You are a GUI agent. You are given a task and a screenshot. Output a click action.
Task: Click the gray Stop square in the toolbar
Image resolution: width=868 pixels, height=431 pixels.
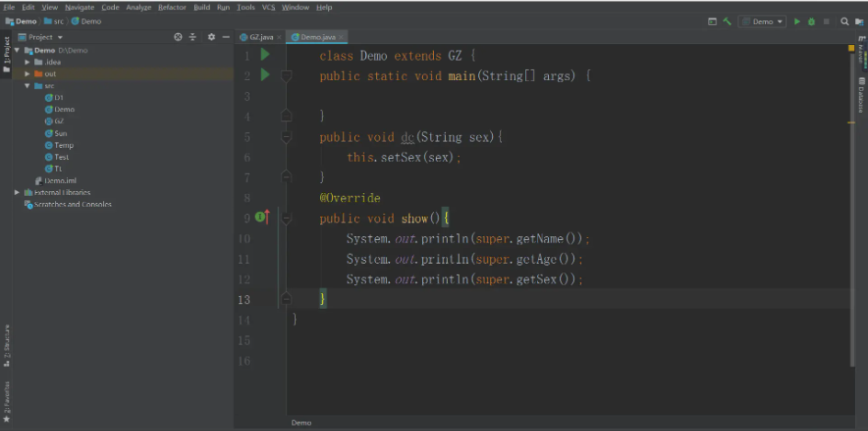[827, 21]
